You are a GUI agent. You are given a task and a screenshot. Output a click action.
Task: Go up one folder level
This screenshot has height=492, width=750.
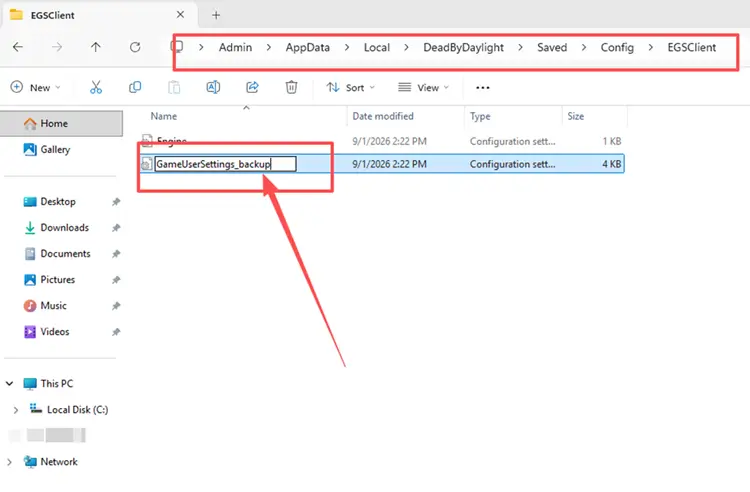96,47
